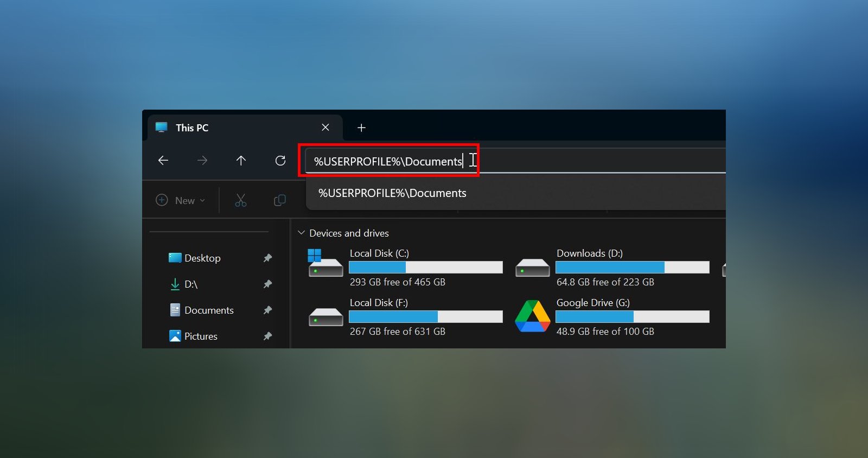Image resolution: width=868 pixels, height=458 pixels.
Task: Click the Documents page icon in sidebar
Action: coord(175,310)
